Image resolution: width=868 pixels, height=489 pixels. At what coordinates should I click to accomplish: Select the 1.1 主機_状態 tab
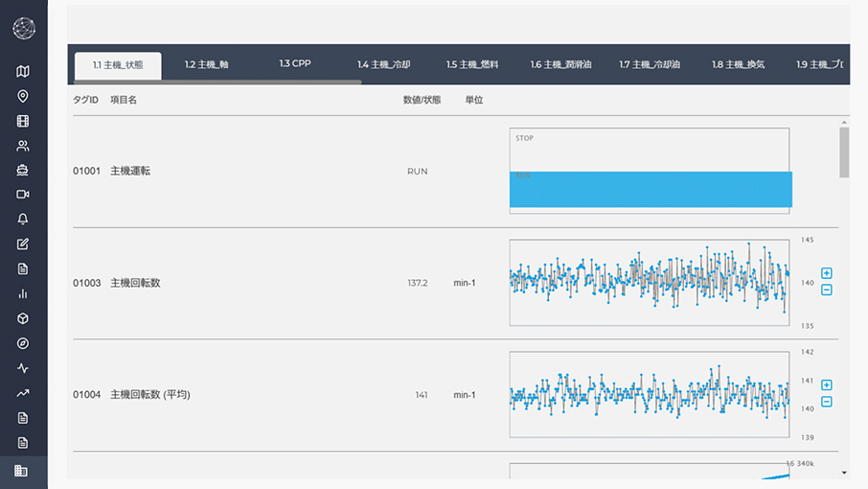coord(118,65)
